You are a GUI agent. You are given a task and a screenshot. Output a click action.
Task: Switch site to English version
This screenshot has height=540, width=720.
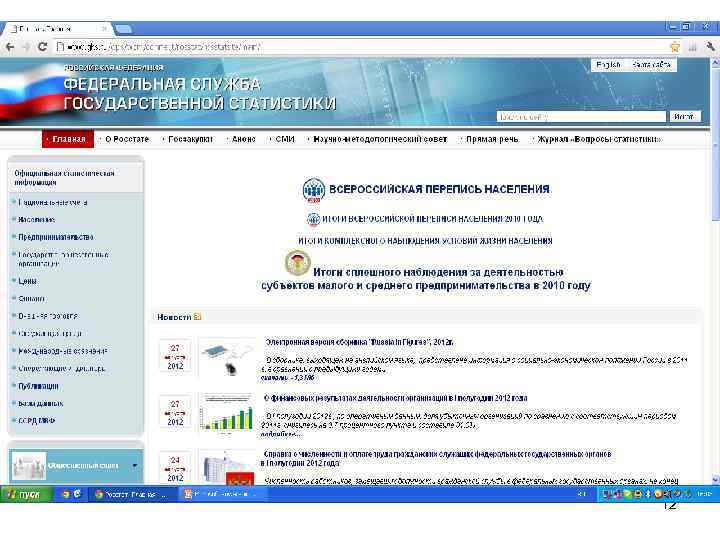coord(608,65)
